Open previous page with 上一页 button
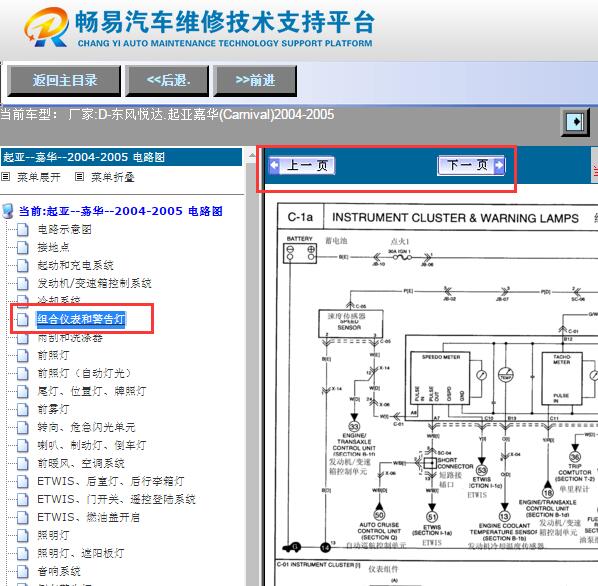The height and width of the screenshot is (586, 598). (302, 165)
